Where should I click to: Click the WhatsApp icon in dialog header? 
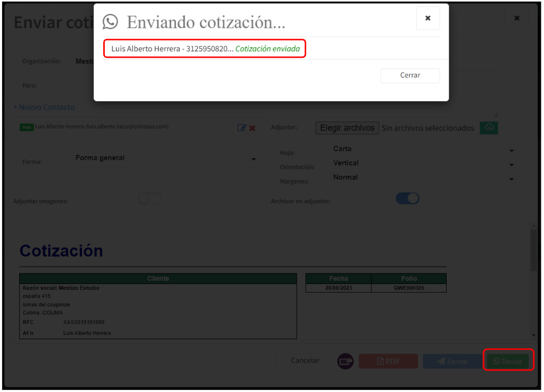pos(110,22)
